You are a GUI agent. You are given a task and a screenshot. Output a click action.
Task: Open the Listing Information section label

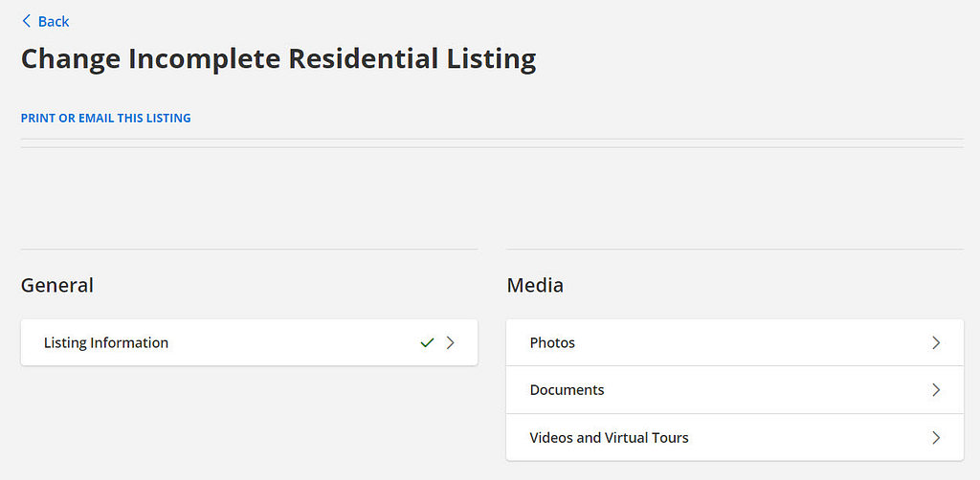tap(106, 342)
